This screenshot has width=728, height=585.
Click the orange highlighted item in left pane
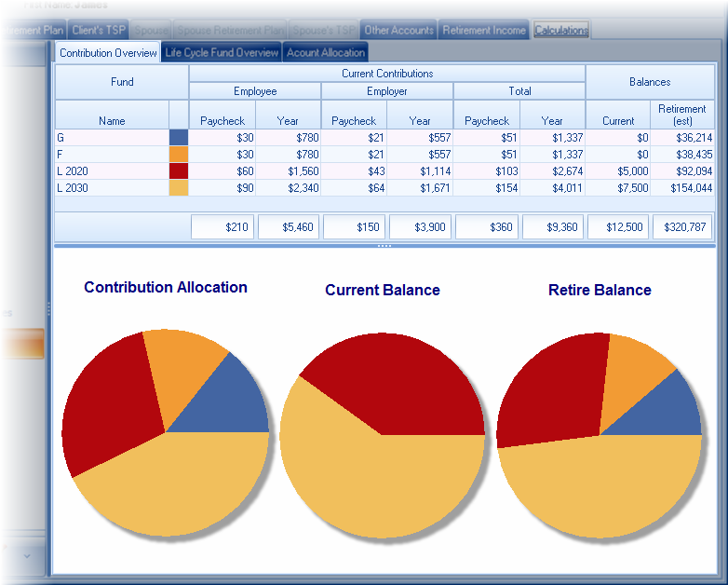(21, 347)
